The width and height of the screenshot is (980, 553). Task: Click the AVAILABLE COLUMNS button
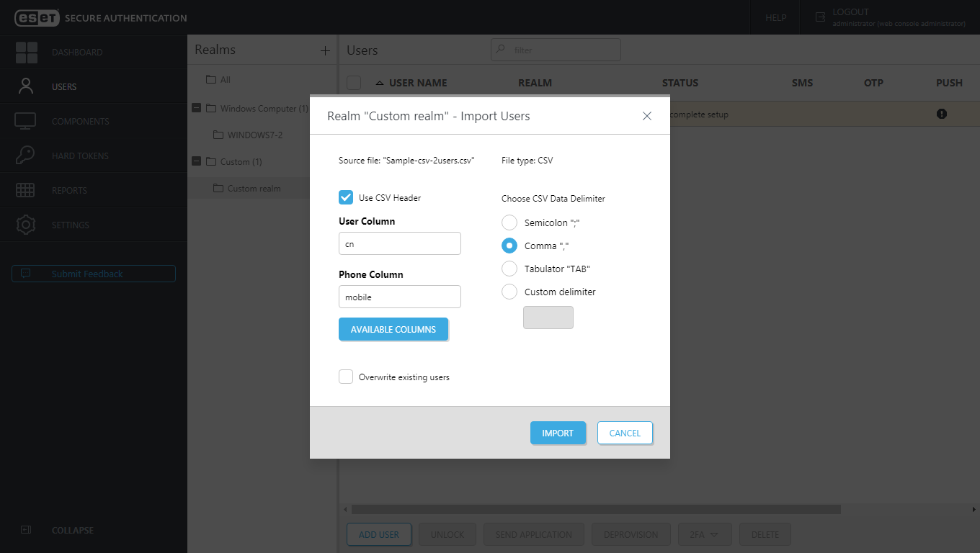tap(393, 329)
